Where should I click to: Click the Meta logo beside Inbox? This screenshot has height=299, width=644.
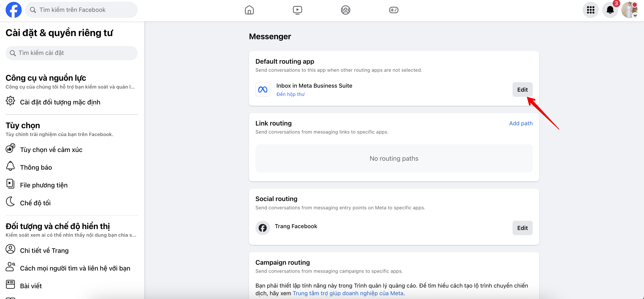[262, 90]
